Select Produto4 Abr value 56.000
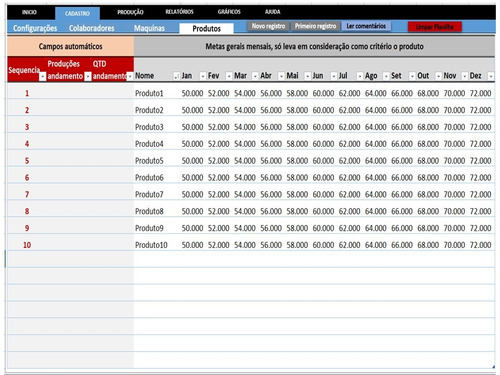The image size is (500, 375). pos(271,144)
